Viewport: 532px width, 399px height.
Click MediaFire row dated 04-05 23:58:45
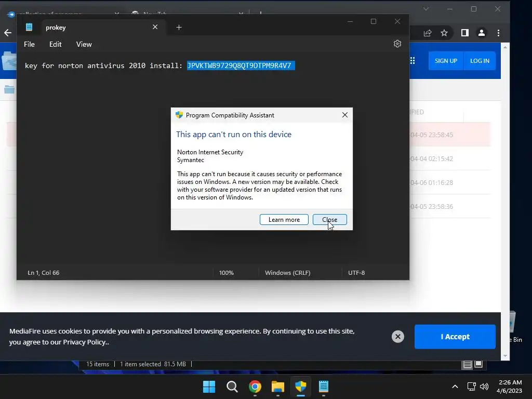pos(449,135)
